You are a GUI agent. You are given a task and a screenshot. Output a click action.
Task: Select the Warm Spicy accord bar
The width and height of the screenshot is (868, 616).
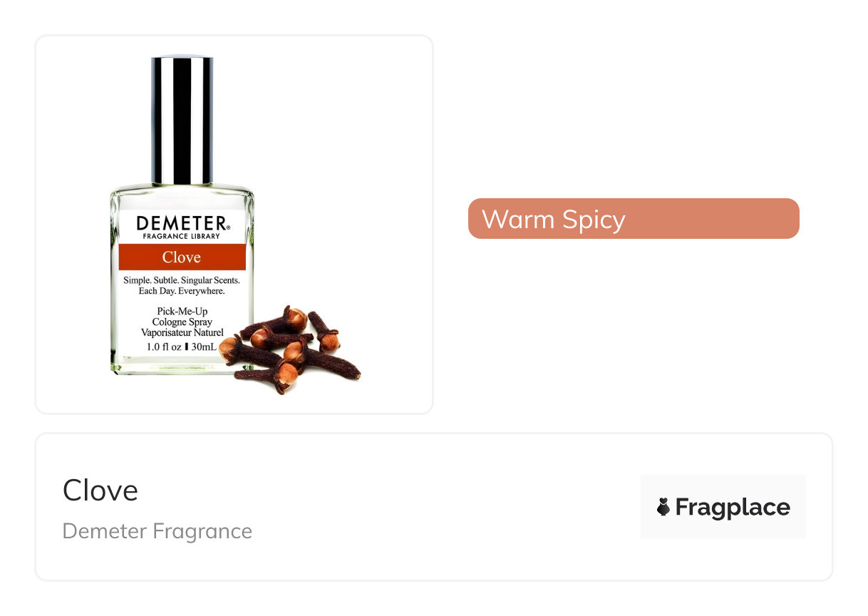click(x=634, y=218)
